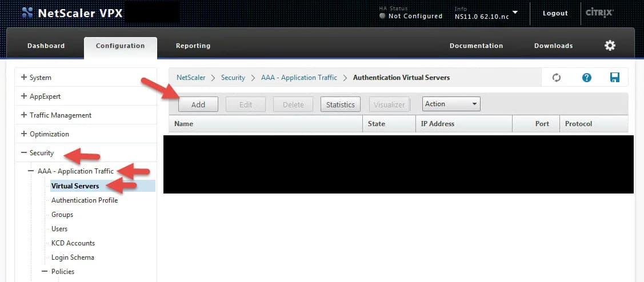The width and height of the screenshot is (644, 282).
Task: Select Users in the tree
Action: (59, 229)
